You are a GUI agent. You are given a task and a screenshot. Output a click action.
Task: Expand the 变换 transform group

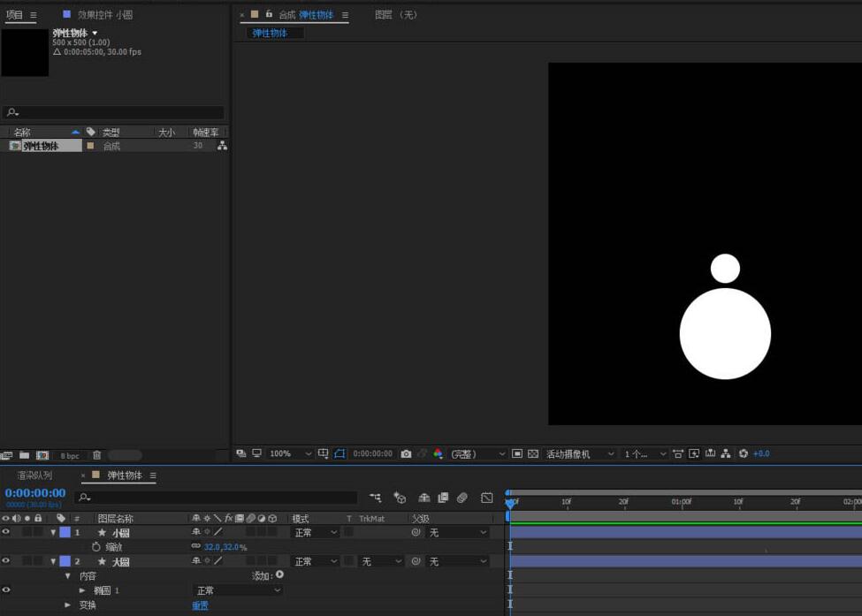point(68,605)
